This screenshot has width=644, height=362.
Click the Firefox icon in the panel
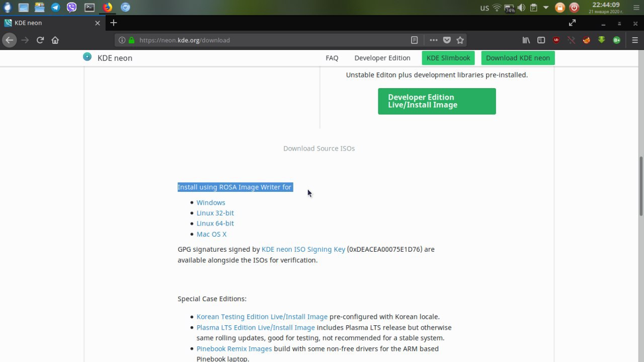108,8
